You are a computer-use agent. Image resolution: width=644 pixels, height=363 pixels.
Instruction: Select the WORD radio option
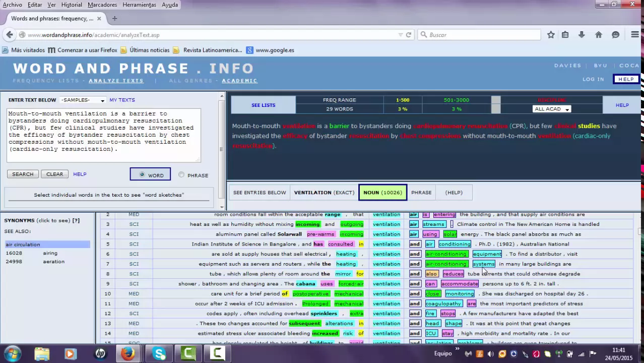(142, 175)
